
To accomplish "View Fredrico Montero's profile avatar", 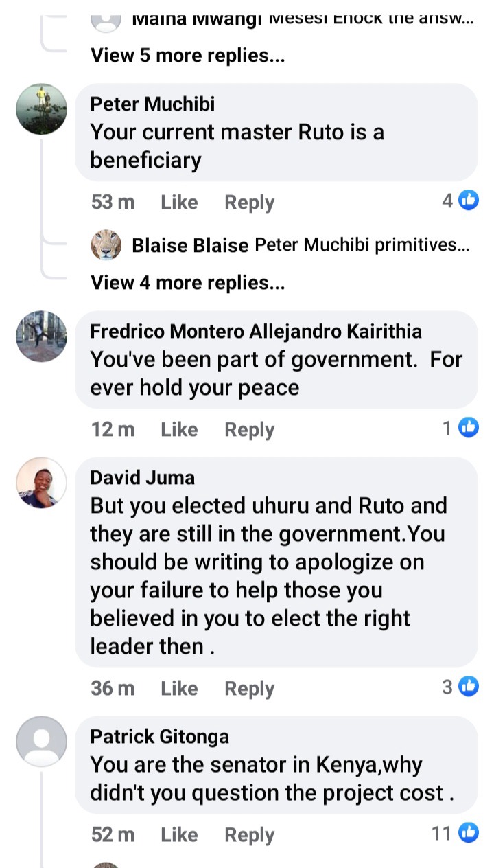I will tap(42, 336).
